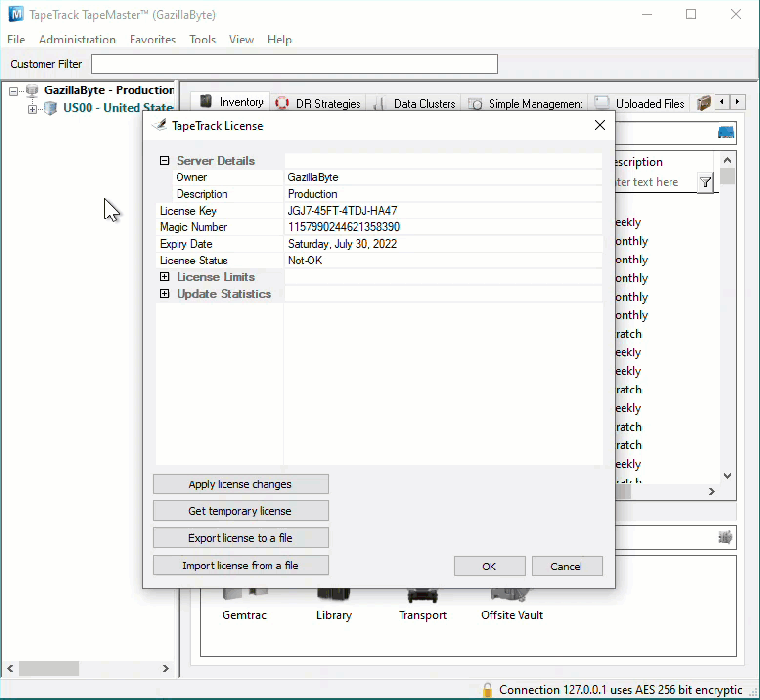
Task: Expand the Update Statistics section
Action: tap(164, 293)
